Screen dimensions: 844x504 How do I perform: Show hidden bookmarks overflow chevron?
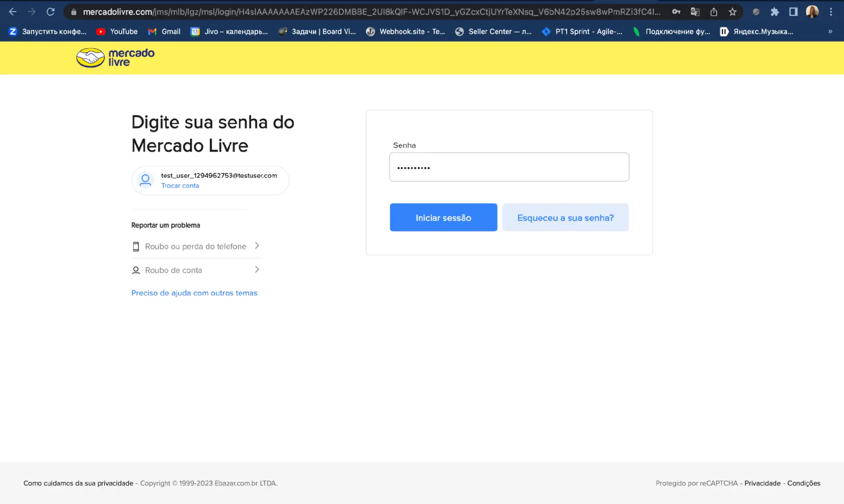(830, 32)
